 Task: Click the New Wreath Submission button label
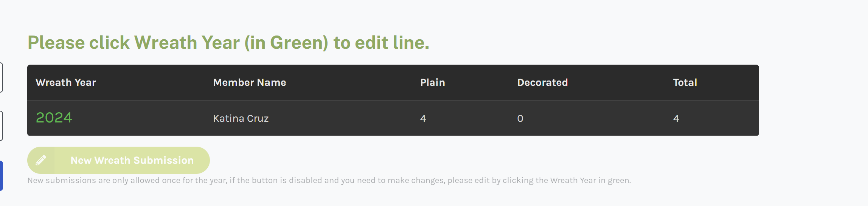pos(132,160)
